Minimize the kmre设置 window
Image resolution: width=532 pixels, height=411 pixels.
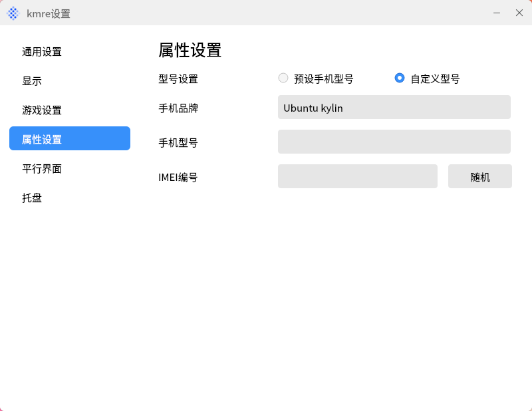coord(496,13)
